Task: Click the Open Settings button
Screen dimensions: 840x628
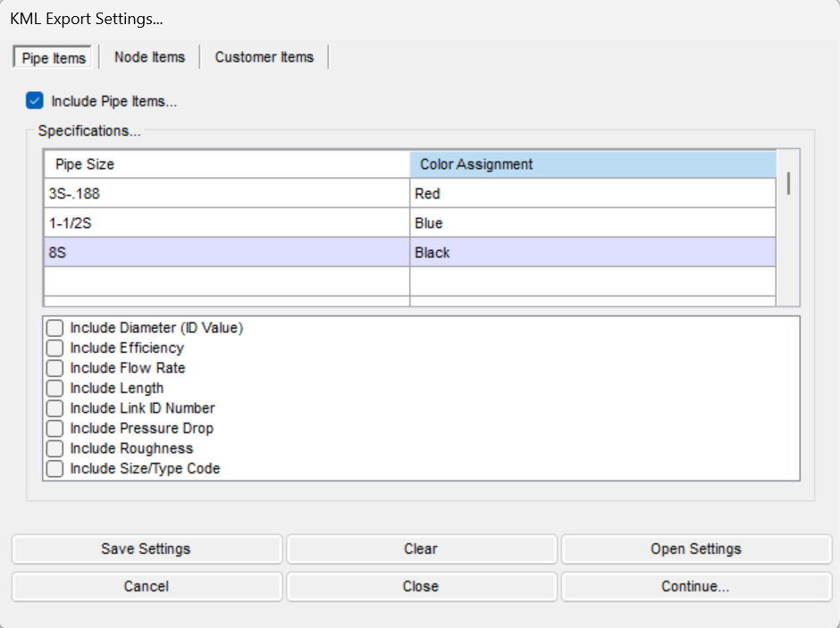Action: click(696, 548)
